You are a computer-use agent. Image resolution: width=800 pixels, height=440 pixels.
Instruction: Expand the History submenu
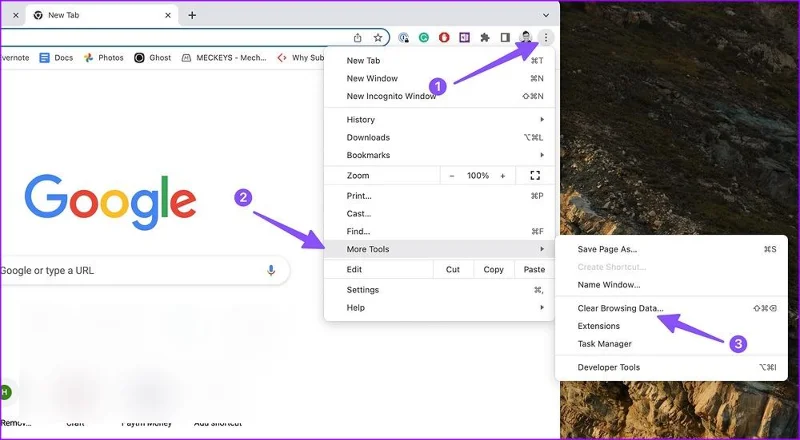[x=439, y=119]
